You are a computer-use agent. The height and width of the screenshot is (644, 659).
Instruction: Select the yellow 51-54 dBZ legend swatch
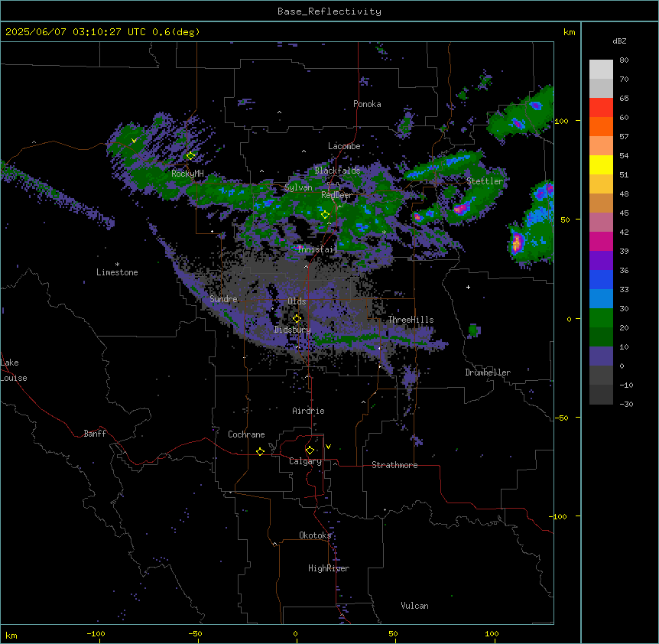(601, 165)
